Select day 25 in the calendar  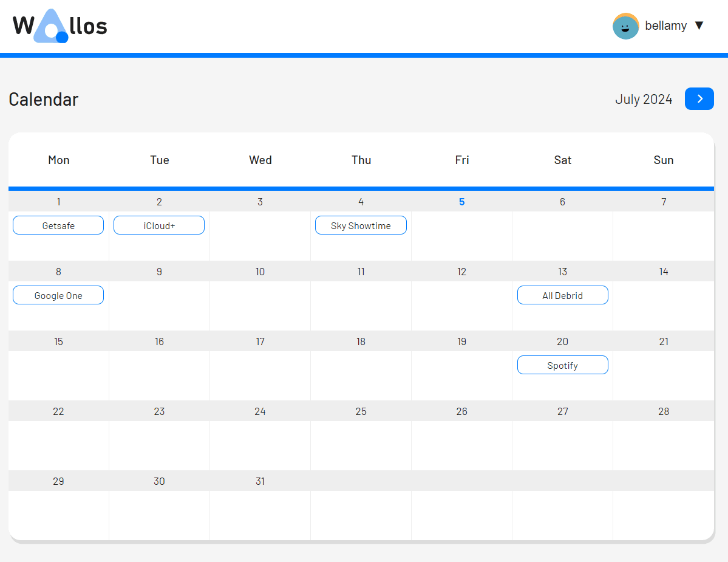(x=361, y=411)
